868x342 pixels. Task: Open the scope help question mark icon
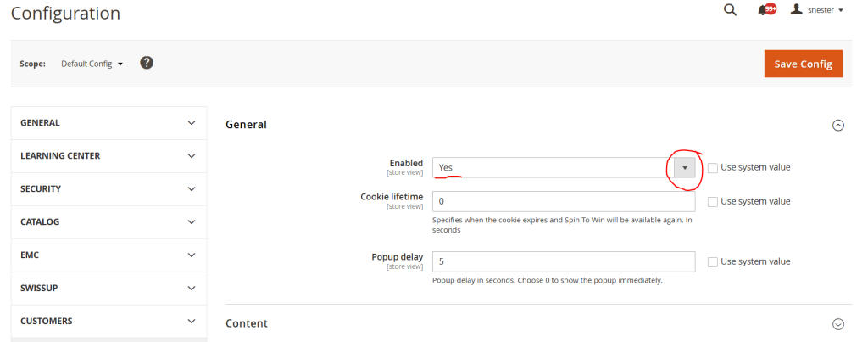coord(147,63)
